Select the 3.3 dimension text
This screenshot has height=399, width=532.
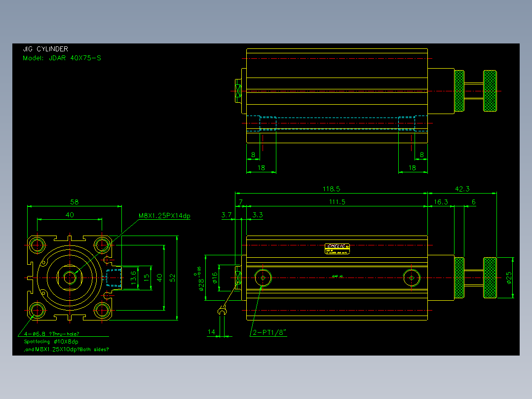click(258, 215)
